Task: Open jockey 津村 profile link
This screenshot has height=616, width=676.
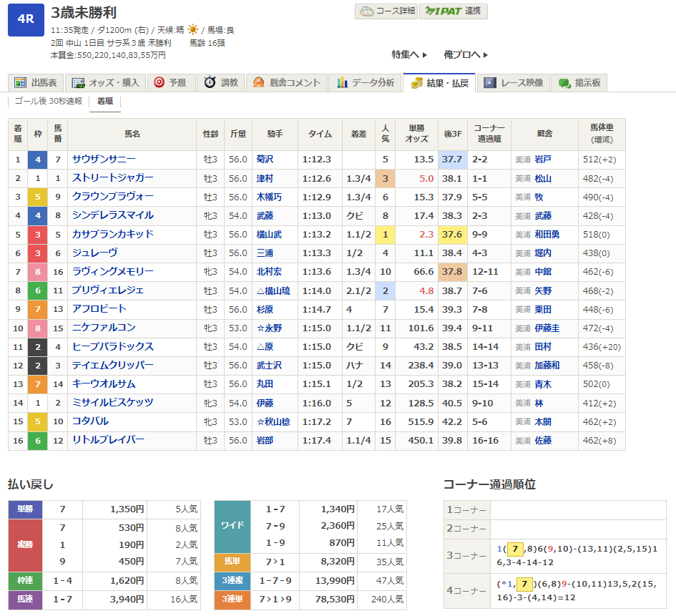Action: click(265, 178)
